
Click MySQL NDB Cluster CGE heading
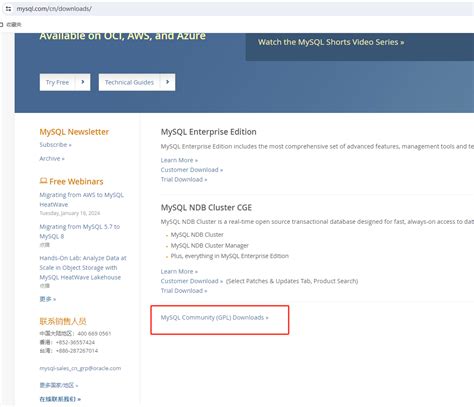[206, 208]
